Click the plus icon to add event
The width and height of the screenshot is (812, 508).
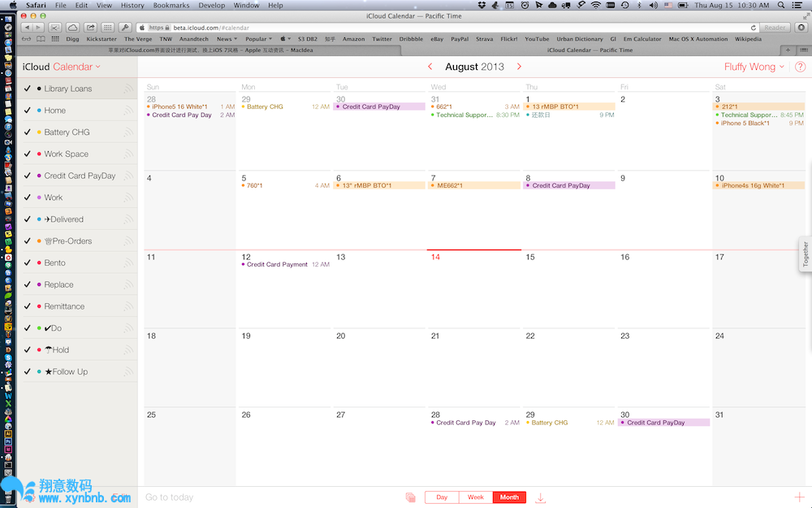pos(800,497)
